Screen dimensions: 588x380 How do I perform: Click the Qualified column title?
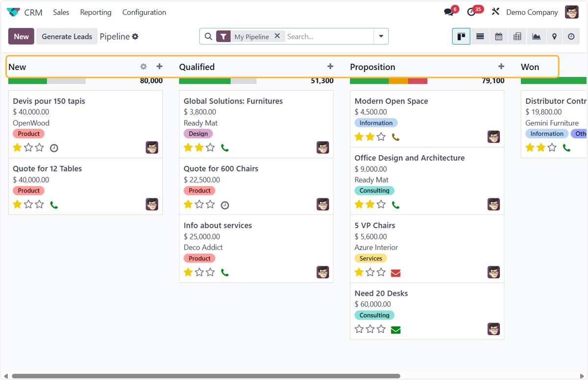(196, 67)
